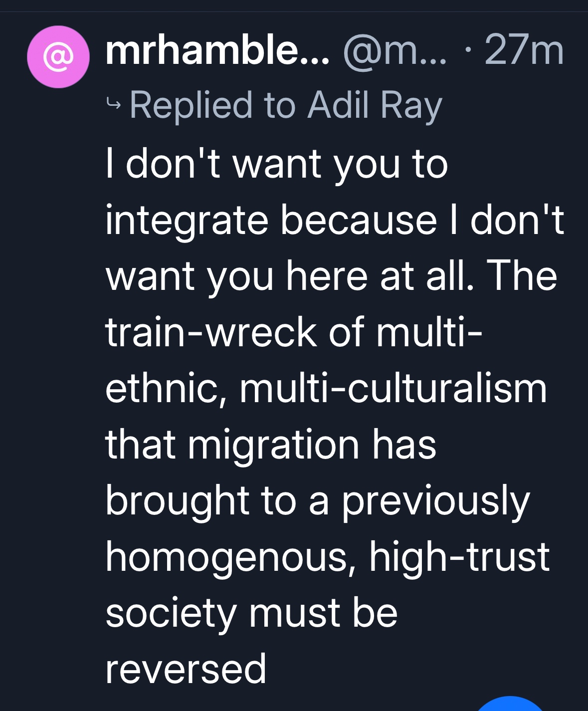Screen dimensions: 588x711
Task: Click the text "homogenous, high-trust"
Action: point(327,556)
